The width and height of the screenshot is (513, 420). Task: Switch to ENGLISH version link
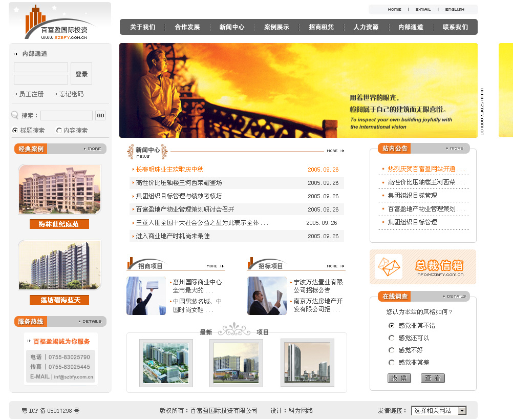(x=455, y=10)
